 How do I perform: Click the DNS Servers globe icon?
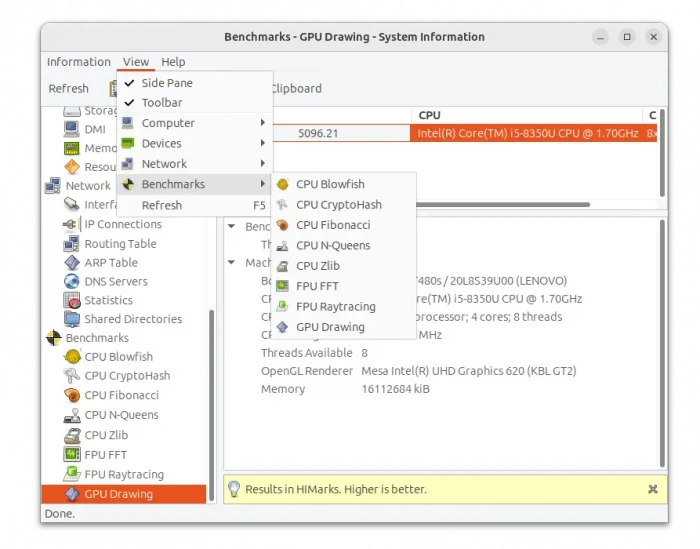click(72, 281)
